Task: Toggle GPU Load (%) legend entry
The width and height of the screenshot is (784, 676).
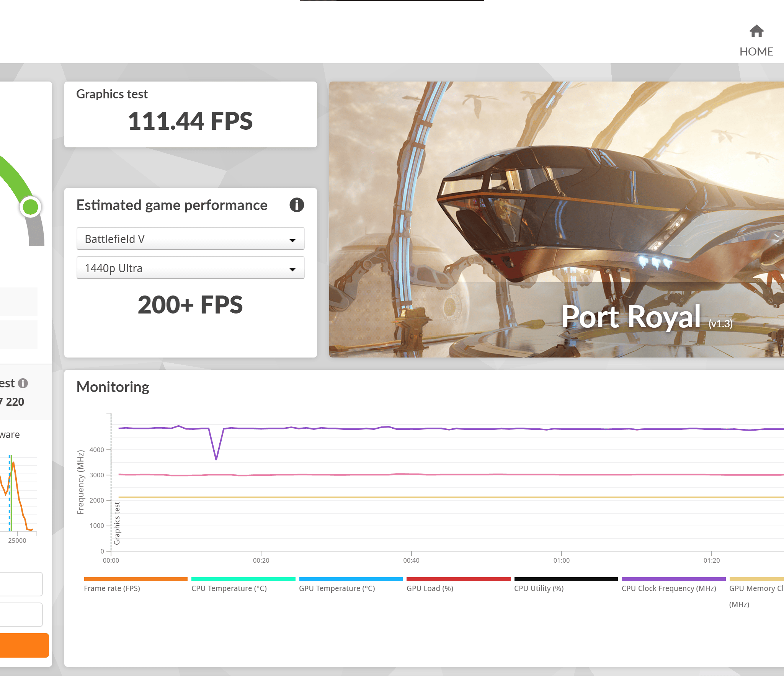Action: [x=458, y=585]
